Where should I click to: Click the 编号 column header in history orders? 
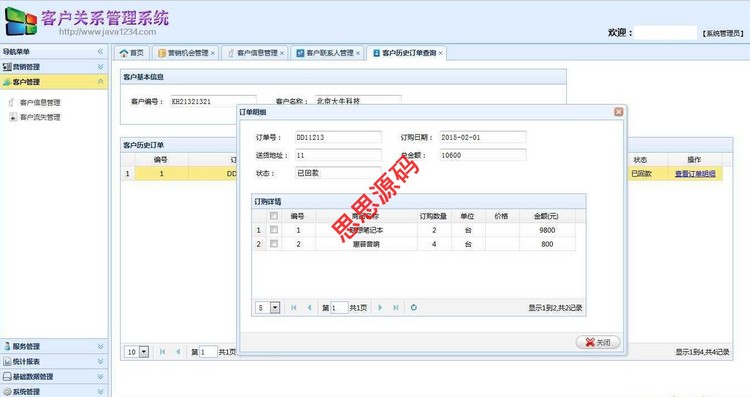click(161, 160)
